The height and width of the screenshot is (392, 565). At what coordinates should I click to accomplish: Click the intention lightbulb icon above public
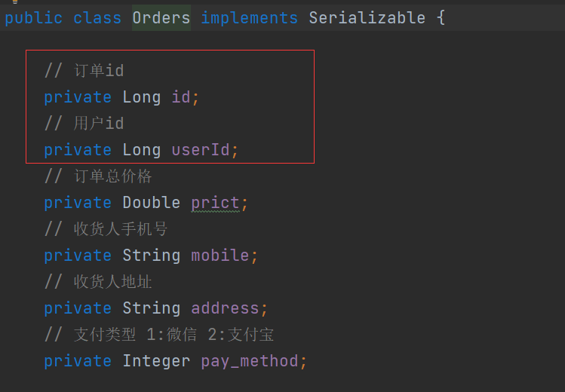point(15,2)
